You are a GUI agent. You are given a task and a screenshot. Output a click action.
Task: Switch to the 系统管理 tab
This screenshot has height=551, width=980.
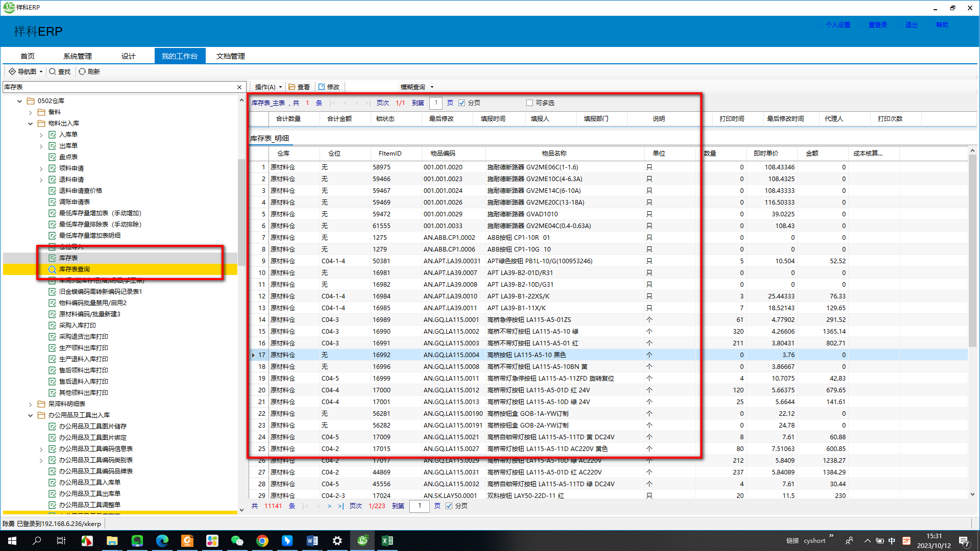pos(78,56)
